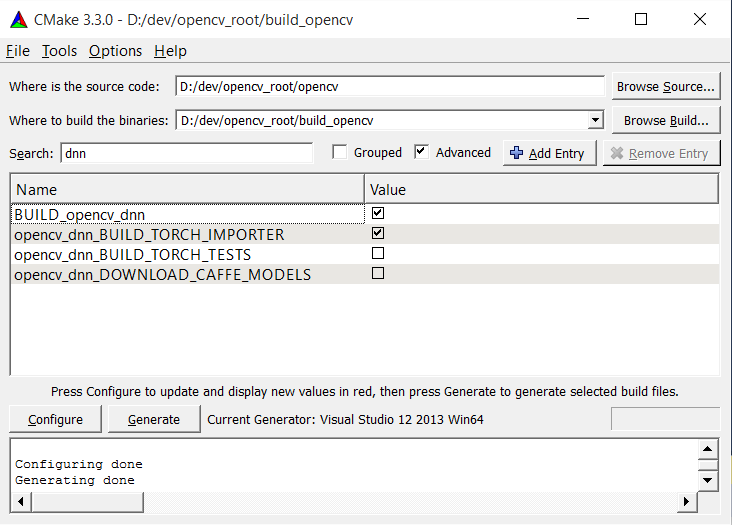Image resolution: width=732 pixels, height=525 pixels.
Task: Enable opencv_dnn_BUILD_TORCH_TESTS checkbox
Action: (378, 253)
